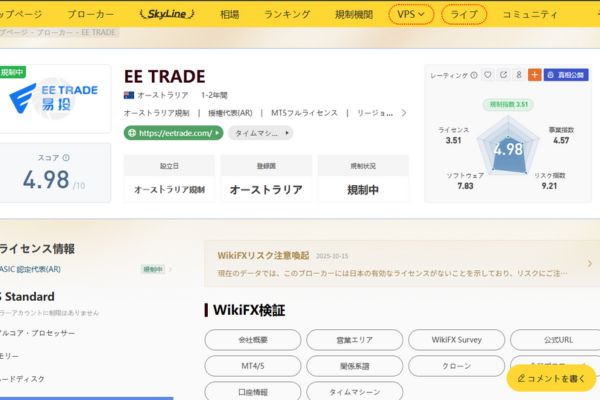Open the ランキング menu item

286,15
